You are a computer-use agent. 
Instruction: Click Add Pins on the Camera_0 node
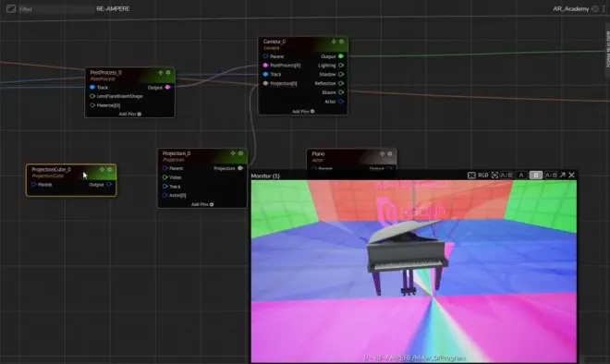(x=303, y=112)
